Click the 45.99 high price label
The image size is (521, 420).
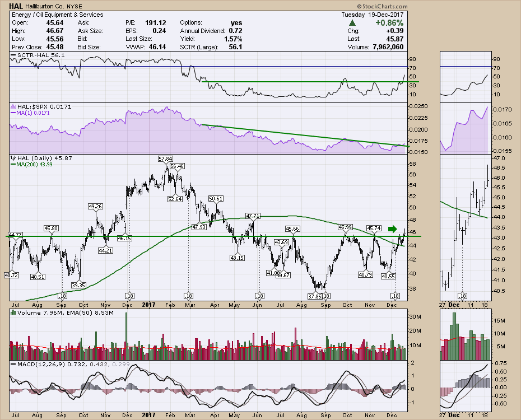[x=345, y=227]
